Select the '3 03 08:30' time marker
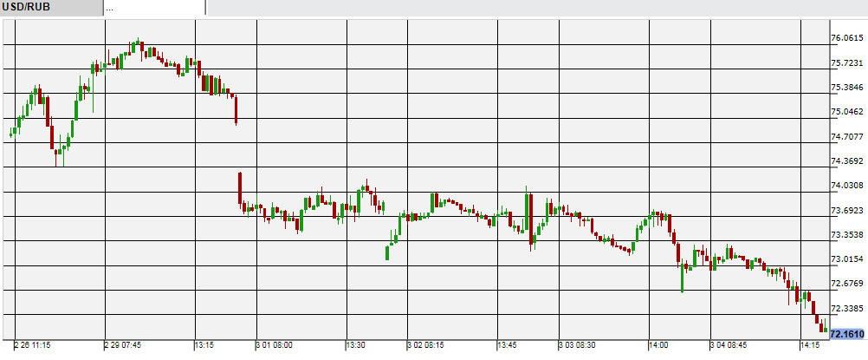The width and height of the screenshot is (868, 360). 577,345
